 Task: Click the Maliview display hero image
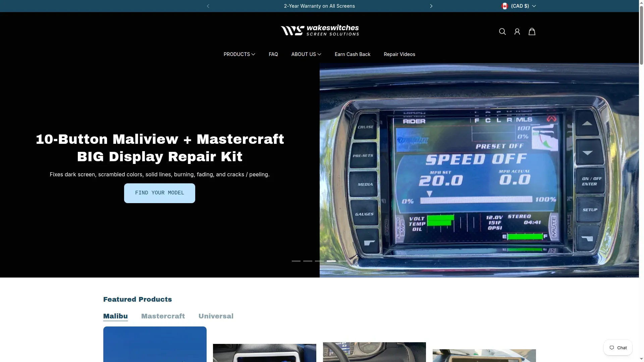click(479, 170)
